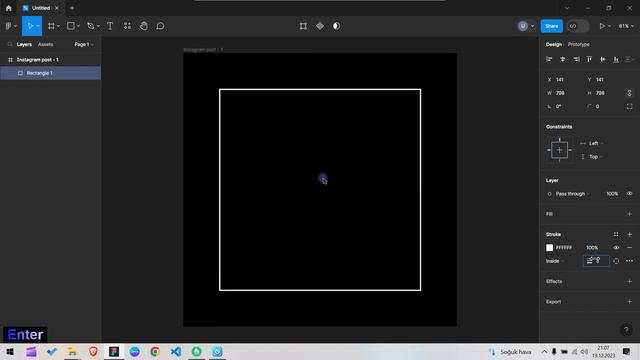Open vertical constraint Top dropdown
The width and height of the screenshot is (640, 360).
(x=595, y=157)
